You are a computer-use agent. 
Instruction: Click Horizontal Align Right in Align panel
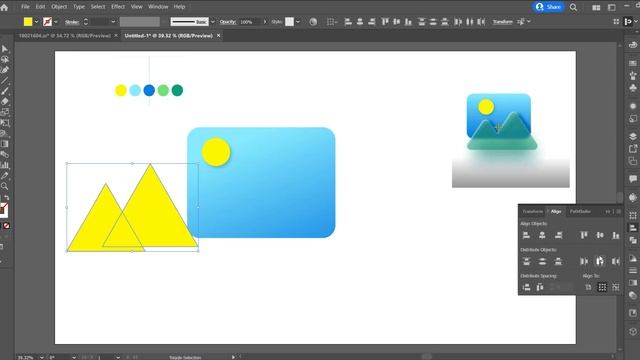558,235
